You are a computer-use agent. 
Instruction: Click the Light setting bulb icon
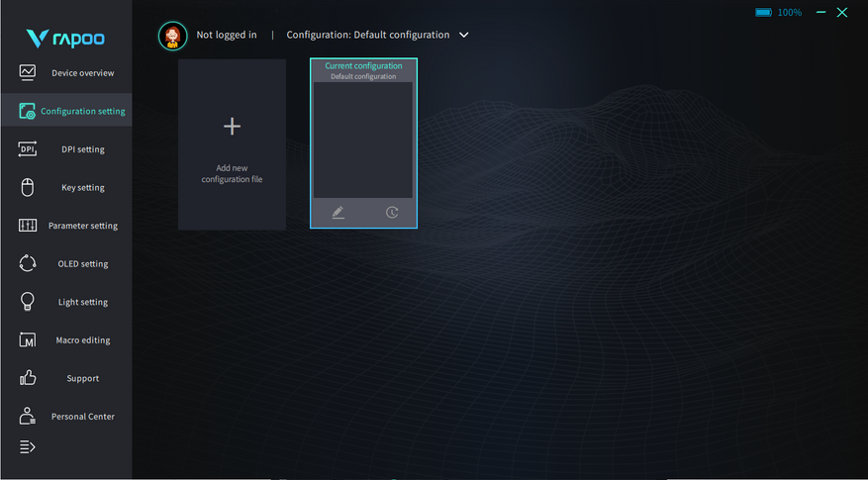(27, 302)
